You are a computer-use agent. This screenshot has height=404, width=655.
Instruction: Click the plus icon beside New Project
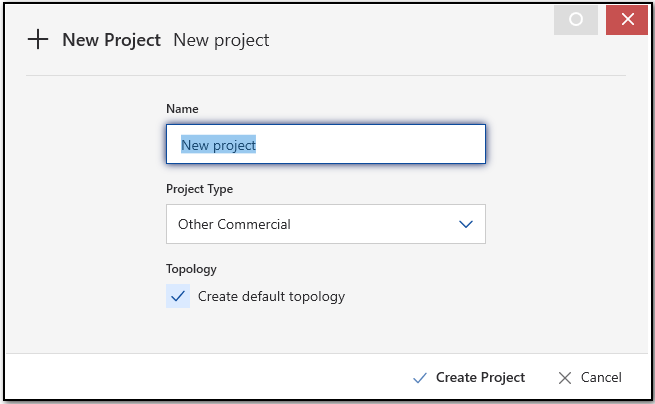click(38, 39)
